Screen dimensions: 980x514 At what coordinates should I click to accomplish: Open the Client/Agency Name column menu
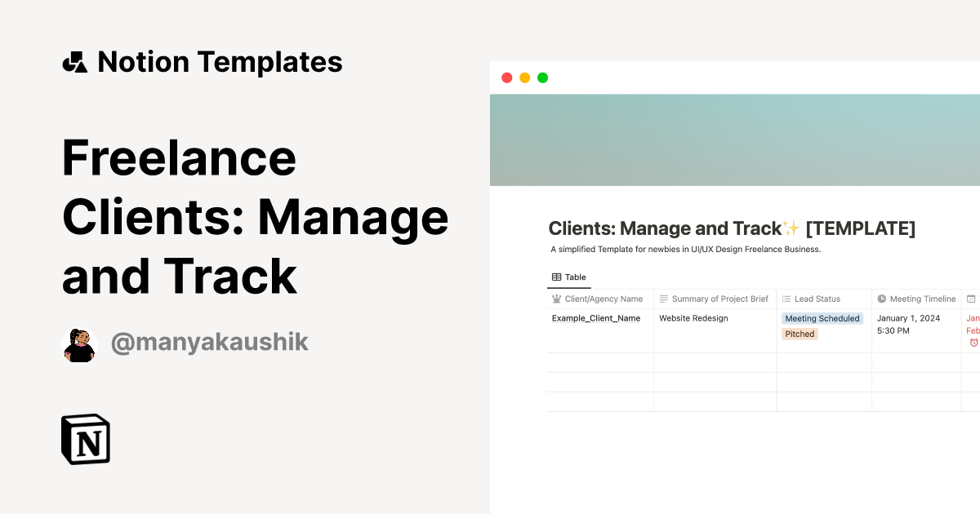coord(600,299)
